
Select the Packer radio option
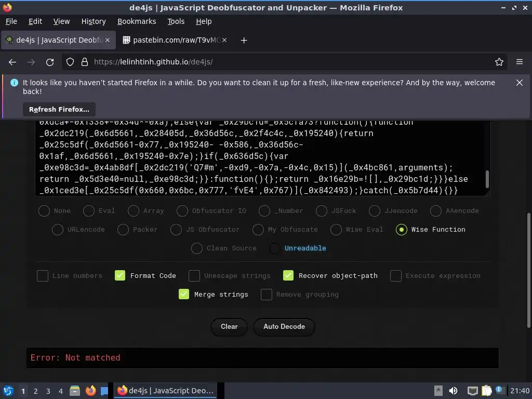pyautogui.click(x=123, y=229)
